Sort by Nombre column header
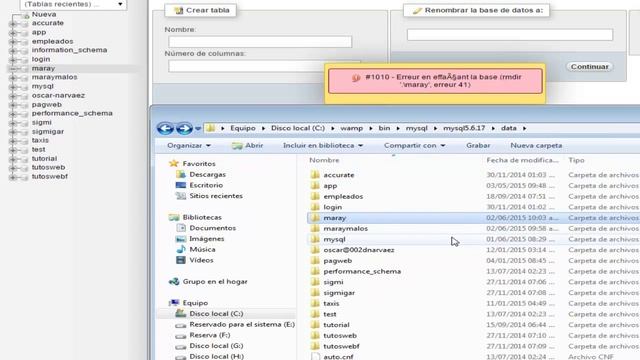640x360 pixels. click(324, 160)
